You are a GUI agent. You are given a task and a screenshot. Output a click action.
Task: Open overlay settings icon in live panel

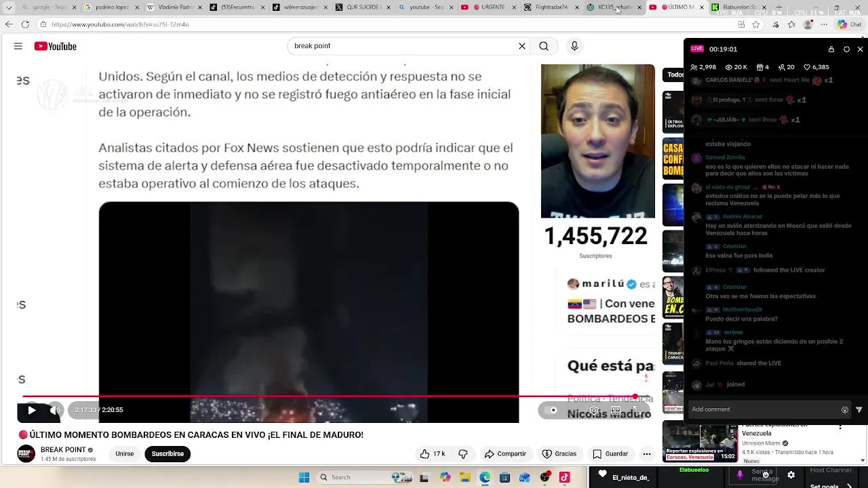846,49
